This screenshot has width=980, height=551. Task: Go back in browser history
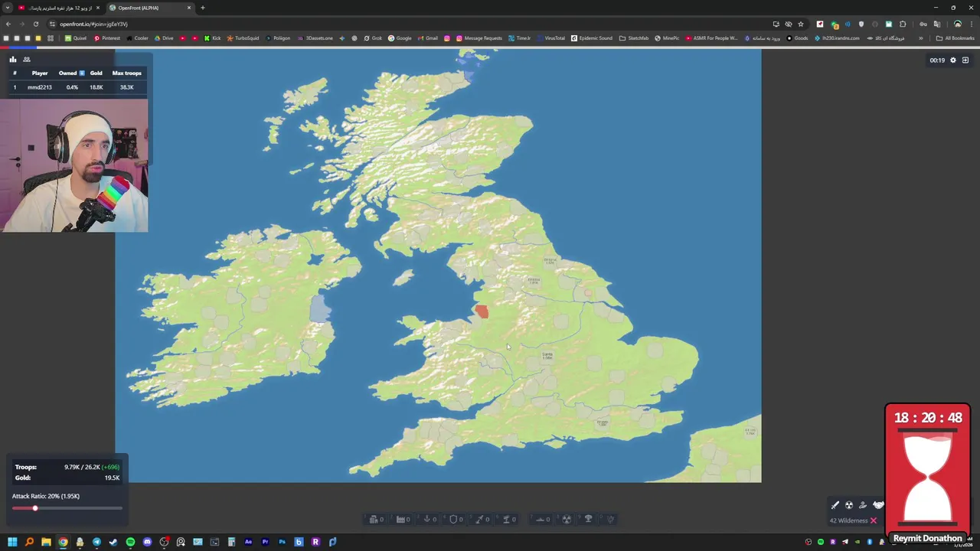tap(8, 24)
